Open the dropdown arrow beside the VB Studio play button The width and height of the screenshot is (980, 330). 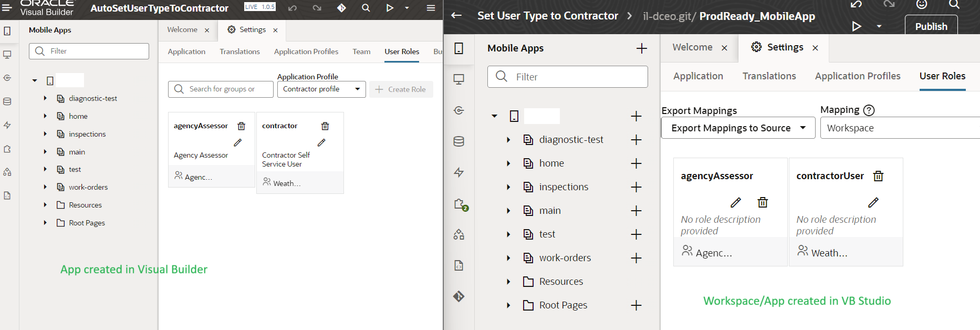[x=879, y=26]
